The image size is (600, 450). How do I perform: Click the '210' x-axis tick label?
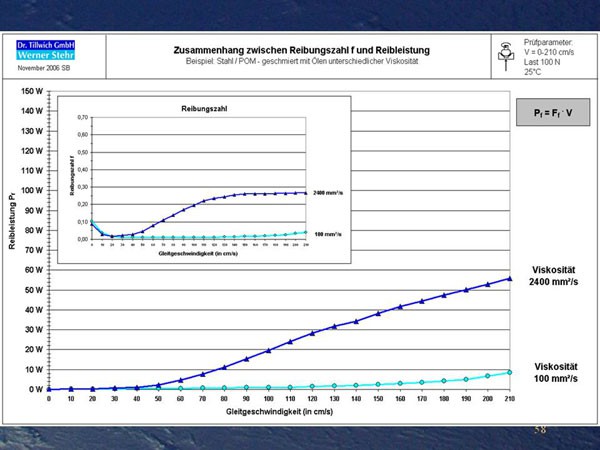[x=509, y=399]
